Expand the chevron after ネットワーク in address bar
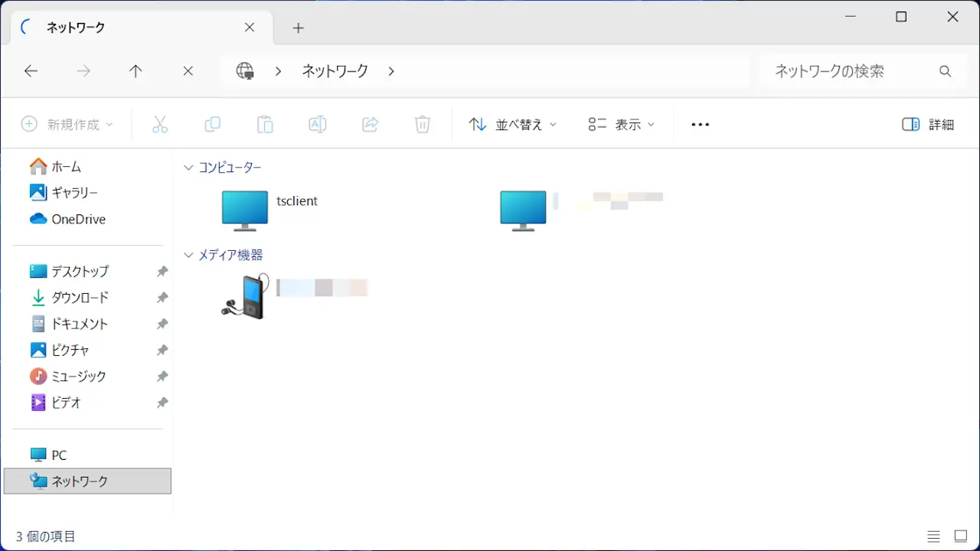The height and width of the screenshot is (551, 980). (x=391, y=71)
